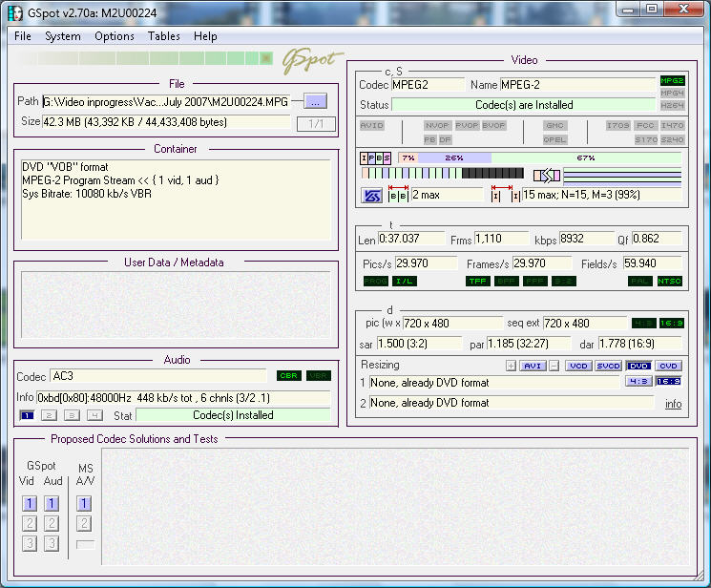Click the audio Codec AC3 field
Image resolution: width=711 pixels, height=588 pixels.
click(x=158, y=376)
